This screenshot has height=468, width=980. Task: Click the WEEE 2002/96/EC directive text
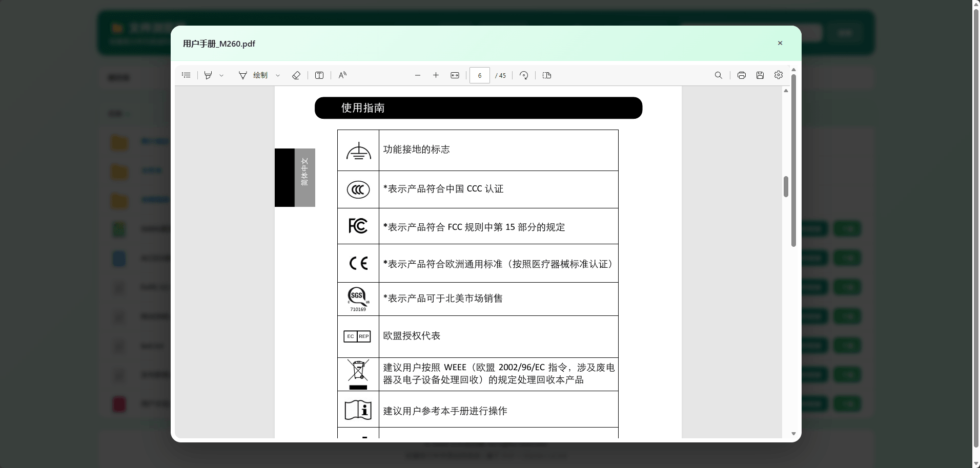click(x=499, y=374)
